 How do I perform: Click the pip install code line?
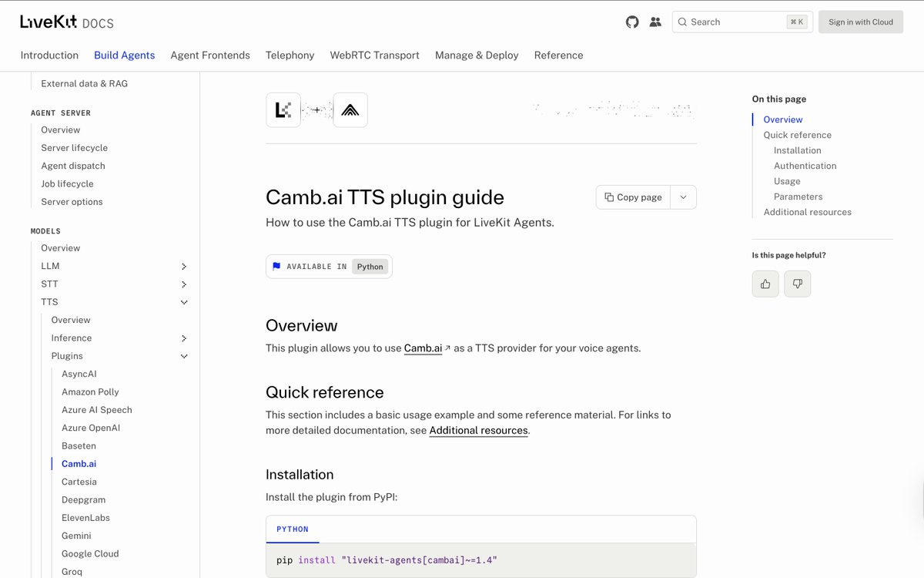[x=387, y=560]
